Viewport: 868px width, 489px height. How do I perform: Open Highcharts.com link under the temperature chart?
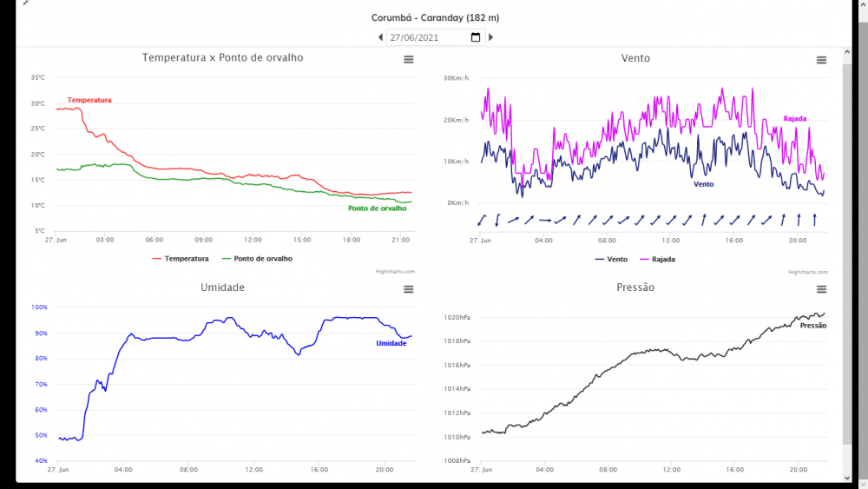tap(395, 272)
